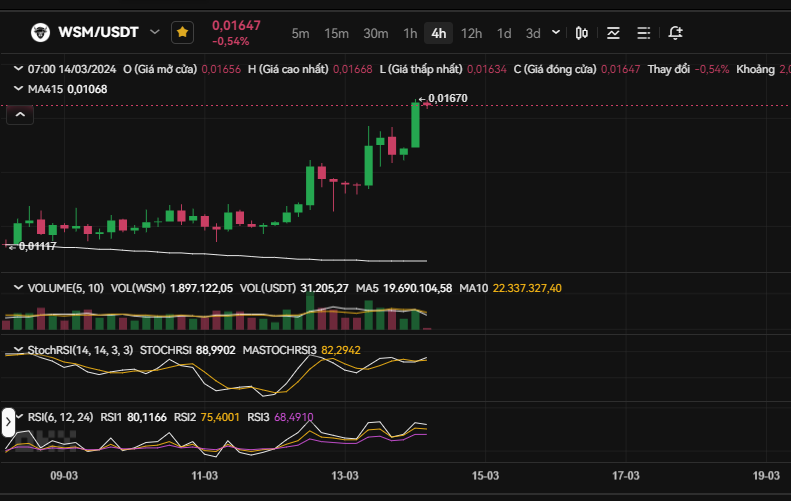791x501 pixels.
Task: Click the 17-03 date axis label
Action: tap(626, 475)
